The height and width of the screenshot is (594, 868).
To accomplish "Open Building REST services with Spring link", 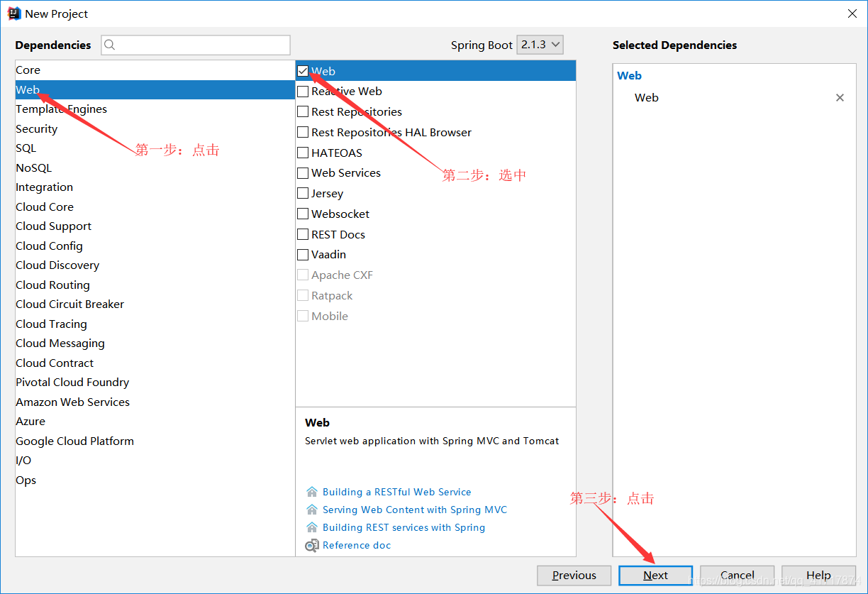I will [404, 527].
